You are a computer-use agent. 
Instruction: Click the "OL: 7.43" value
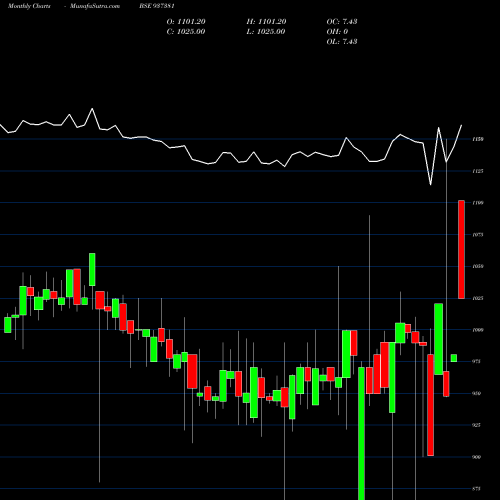tap(342, 41)
